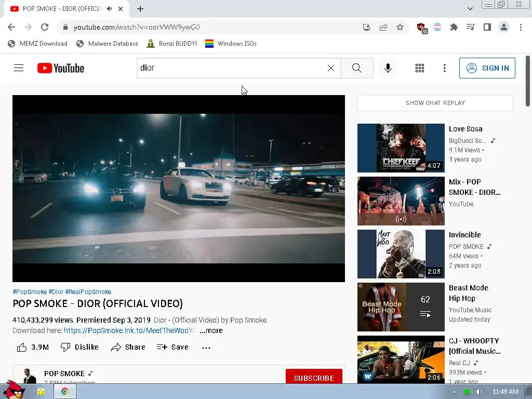Click the magnifier search button
Image resolution: width=532 pixels, height=399 pixels.
click(x=356, y=68)
